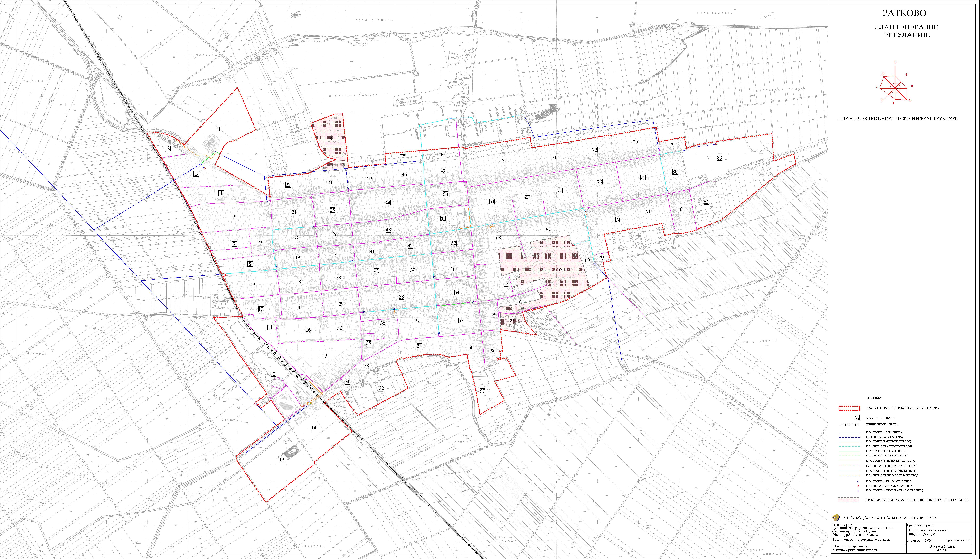Click the solid green existing HV cables legend line

849,451
